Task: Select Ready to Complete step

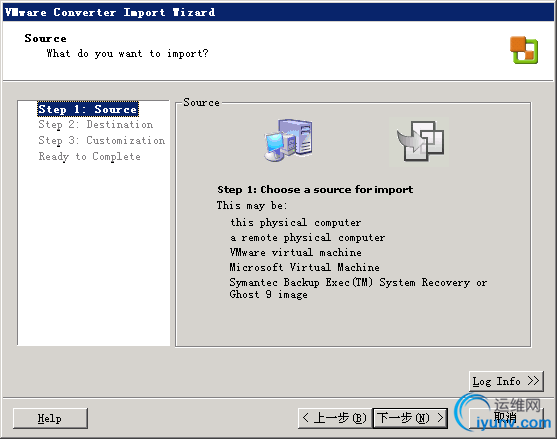Action: tap(90, 156)
